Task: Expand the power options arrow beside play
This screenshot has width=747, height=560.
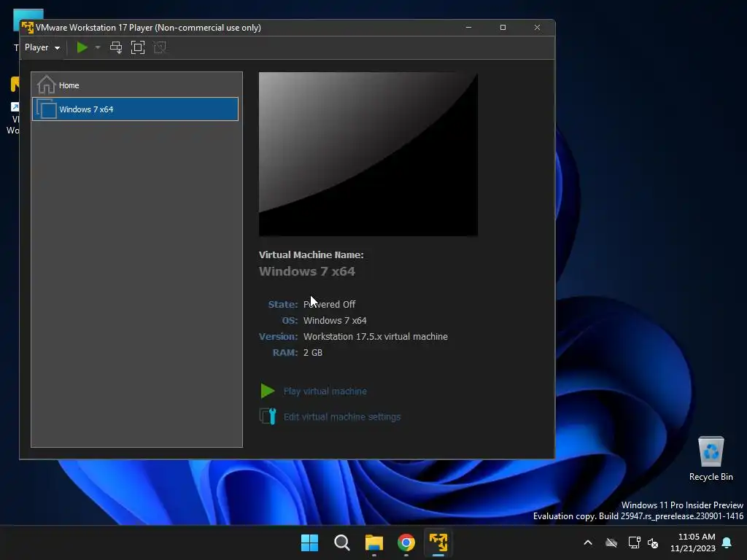Action: tap(98, 47)
